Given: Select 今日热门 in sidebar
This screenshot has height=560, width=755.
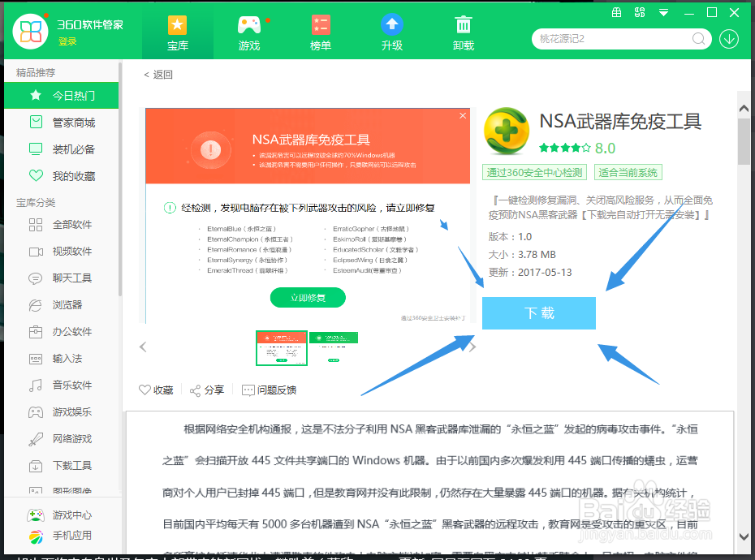Looking at the screenshot, I should (61, 95).
